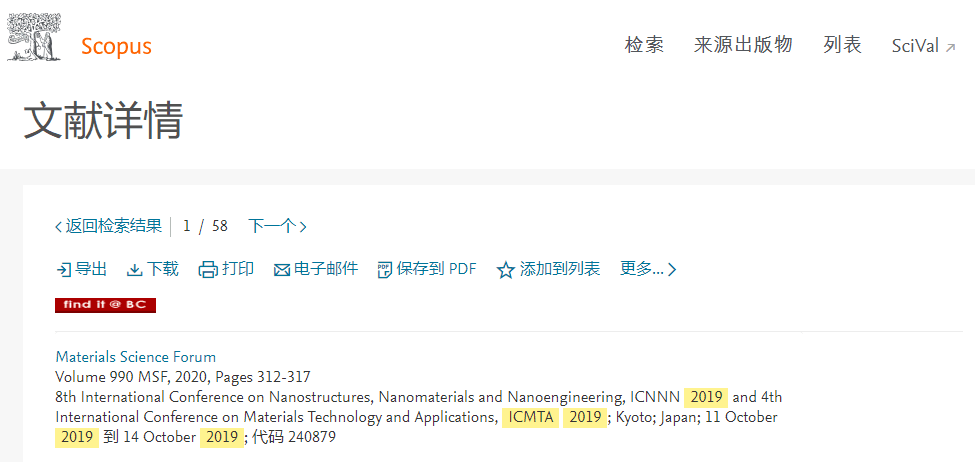This screenshot has height=462, width=975.
Task: Click the download icon beside 下载
Action: pos(135,270)
